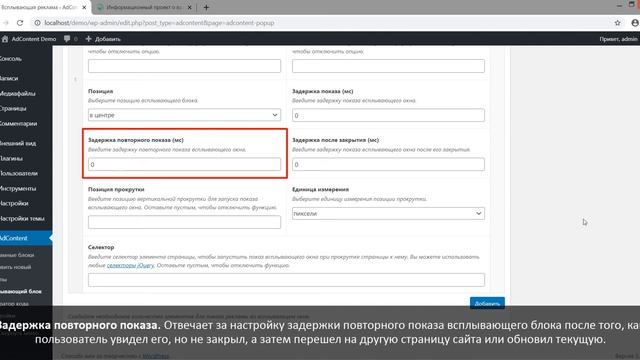Viewport: 640px width, 360px height.
Task: Bookmark this page with the star icon
Action: point(618,23)
